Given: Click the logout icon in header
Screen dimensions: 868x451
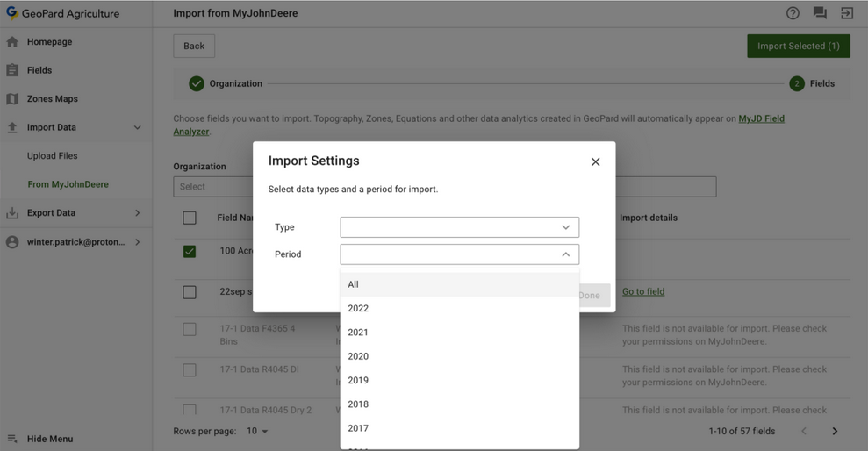Looking at the screenshot, I should coord(847,13).
